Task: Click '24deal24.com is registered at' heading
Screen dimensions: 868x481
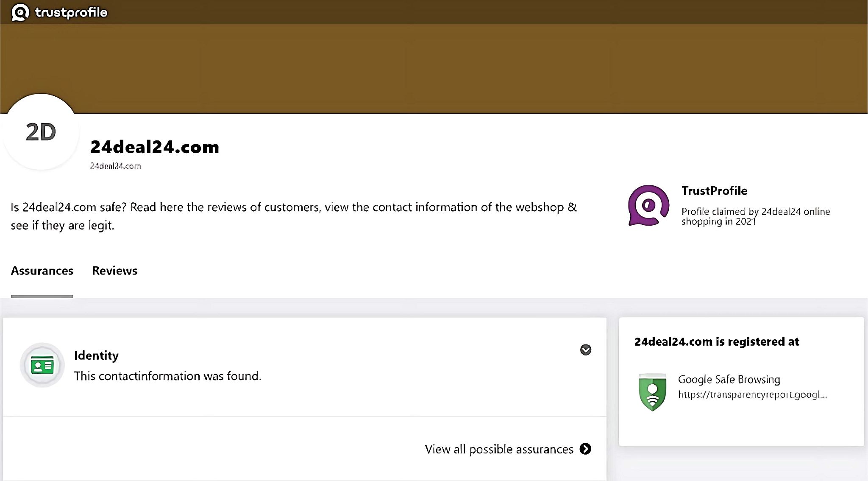Action: click(717, 342)
